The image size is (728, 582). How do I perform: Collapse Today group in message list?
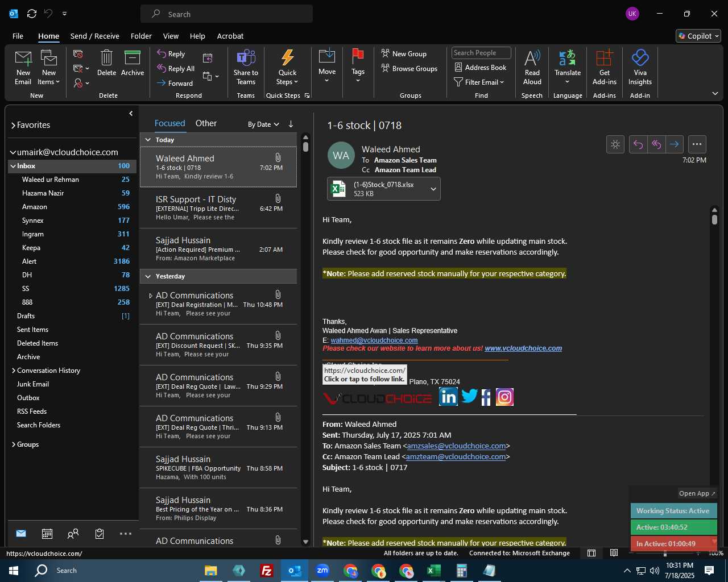[148, 140]
